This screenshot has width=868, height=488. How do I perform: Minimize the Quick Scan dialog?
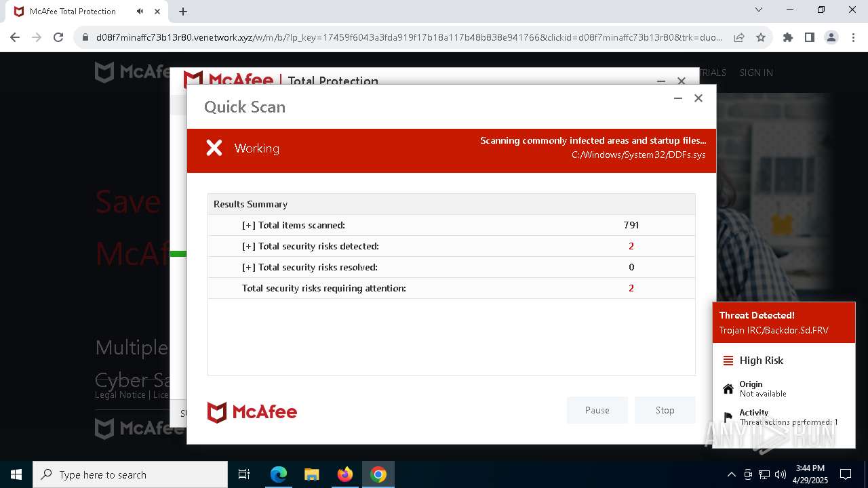677,98
